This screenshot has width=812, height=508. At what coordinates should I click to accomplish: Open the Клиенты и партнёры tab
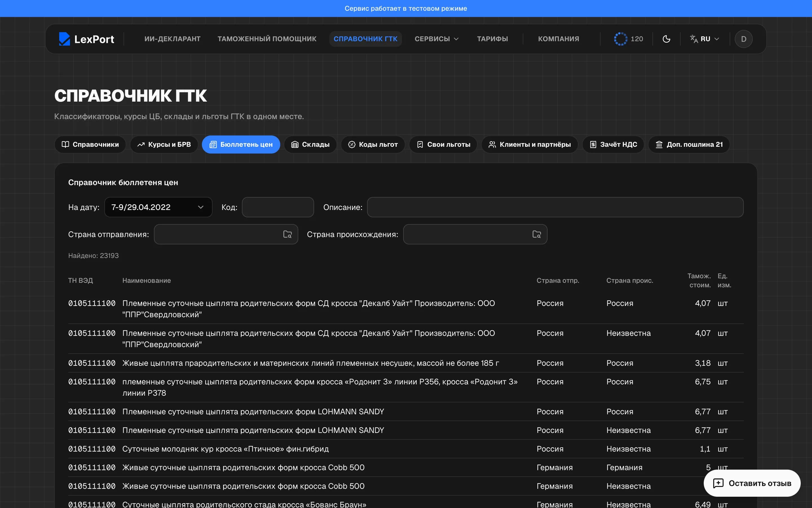(529, 144)
